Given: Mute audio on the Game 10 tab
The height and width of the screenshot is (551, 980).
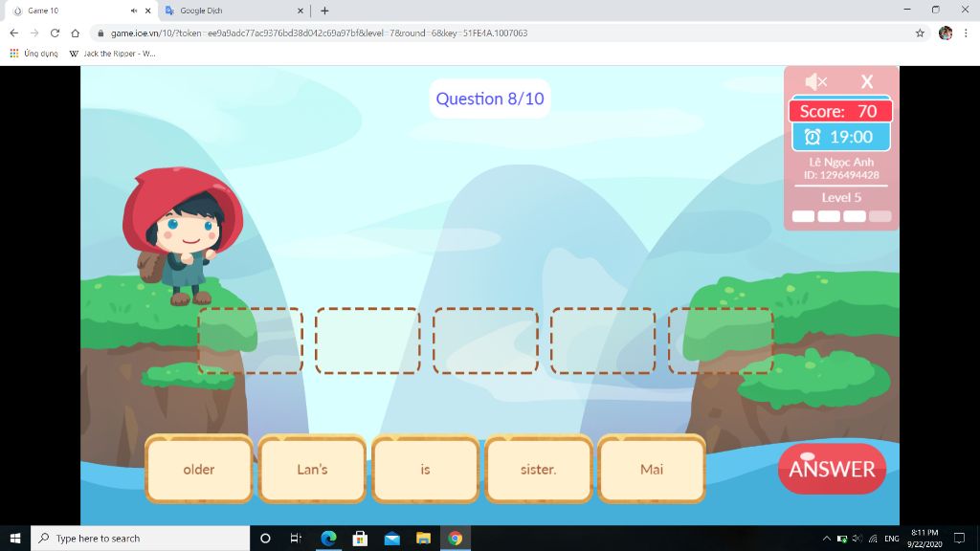Looking at the screenshot, I should [134, 11].
